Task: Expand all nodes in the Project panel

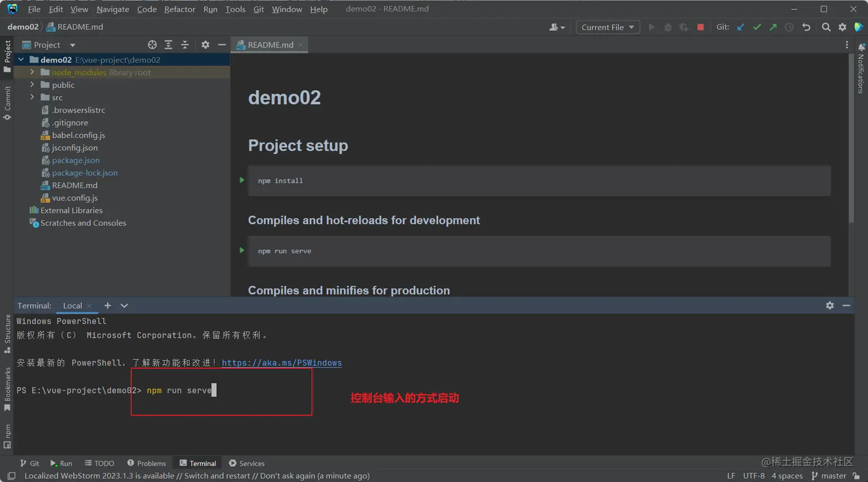Action: (x=168, y=45)
